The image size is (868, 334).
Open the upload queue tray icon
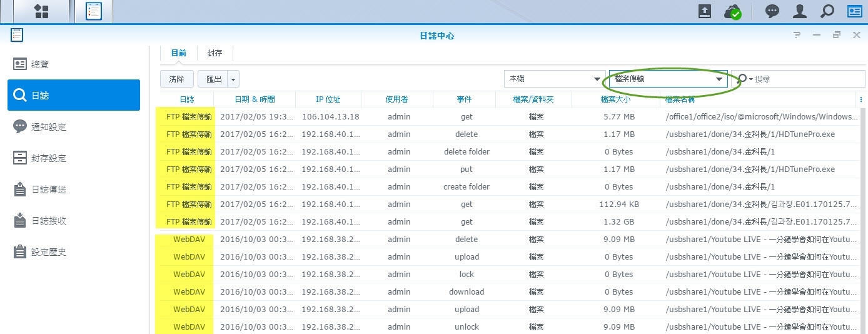(704, 11)
